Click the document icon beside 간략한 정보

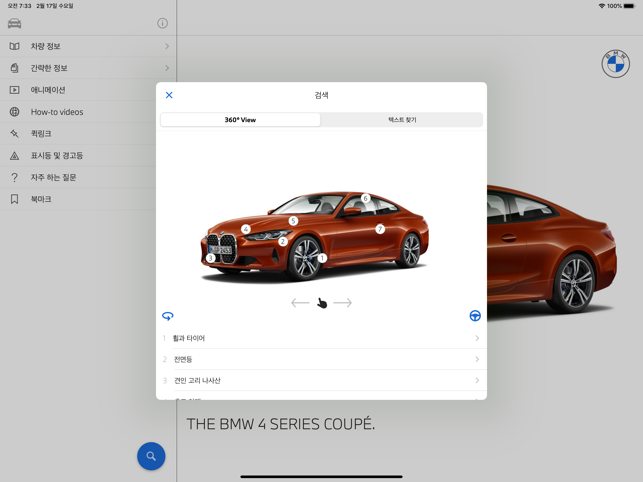point(14,68)
